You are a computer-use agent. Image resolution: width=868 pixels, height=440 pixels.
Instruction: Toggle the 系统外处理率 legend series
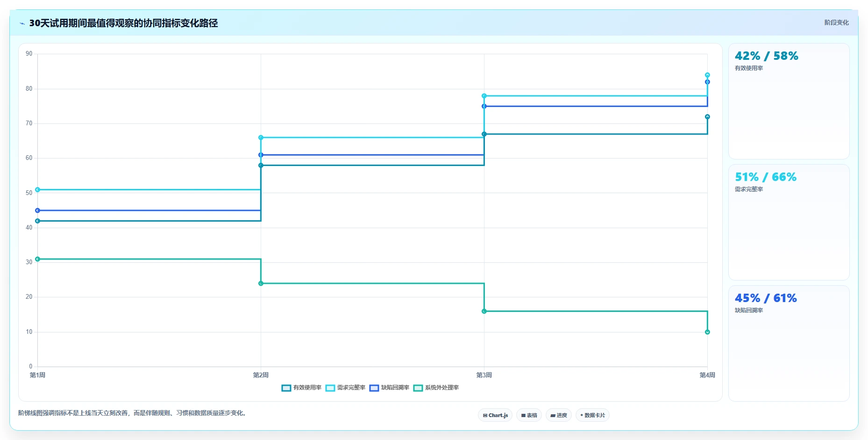(x=436, y=388)
